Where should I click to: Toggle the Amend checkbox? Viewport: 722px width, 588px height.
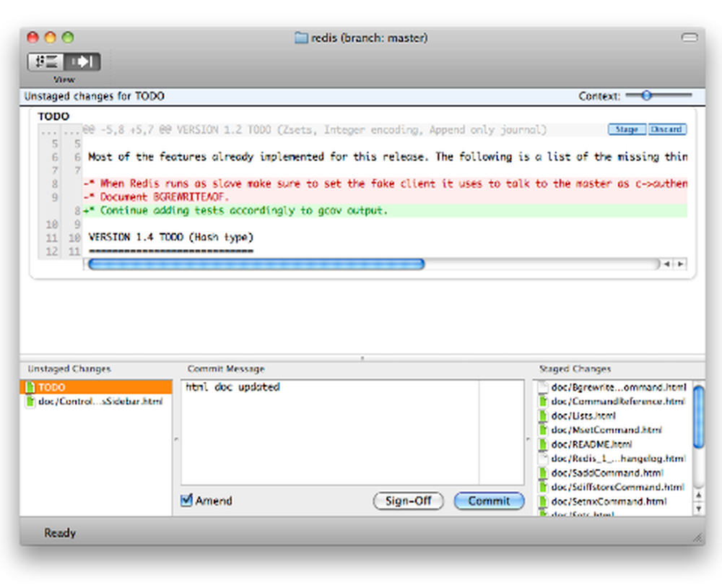click(x=186, y=500)
